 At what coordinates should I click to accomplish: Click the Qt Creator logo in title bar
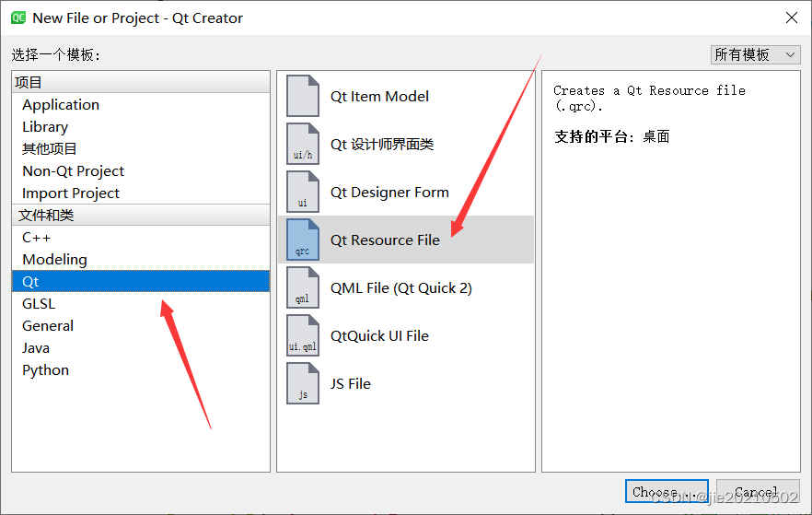(x=18, y=18)
